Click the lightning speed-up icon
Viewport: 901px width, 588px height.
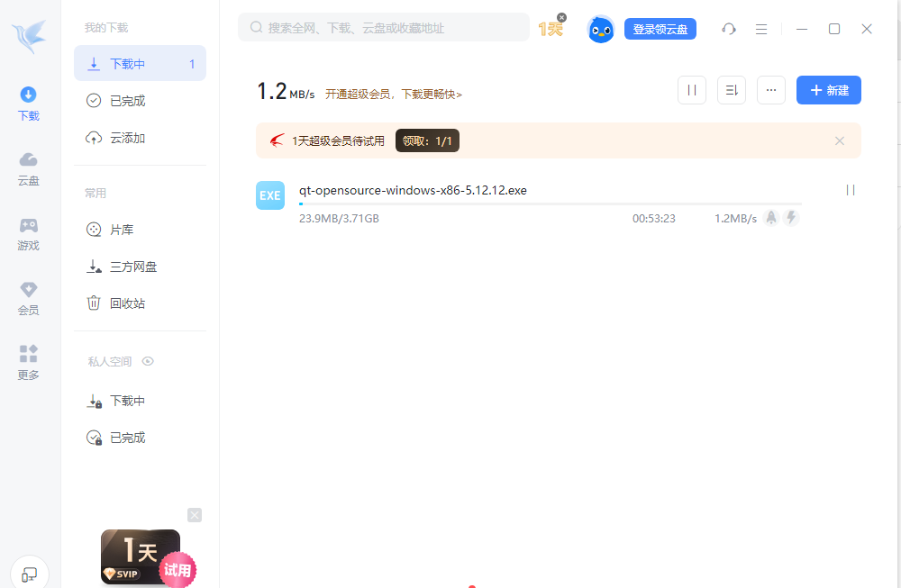[x=791, y=218]
